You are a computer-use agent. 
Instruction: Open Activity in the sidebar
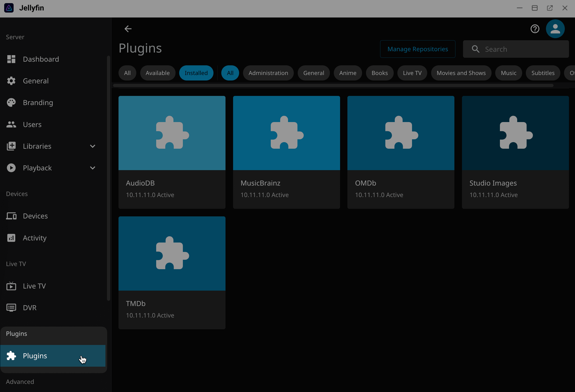(53, 238)
